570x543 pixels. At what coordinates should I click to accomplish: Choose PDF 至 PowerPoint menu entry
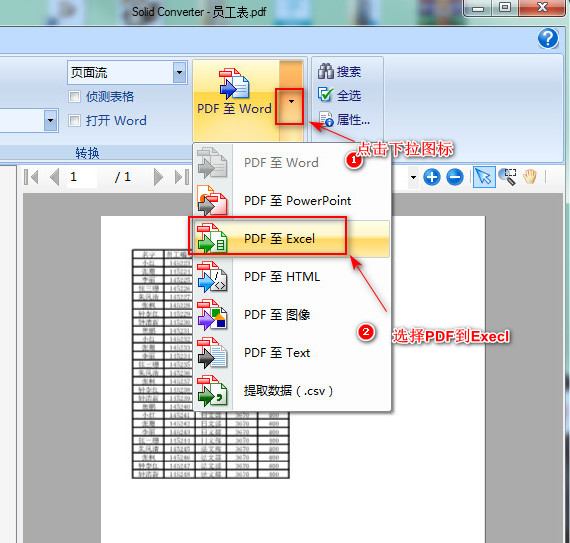[x=292, y=201]
